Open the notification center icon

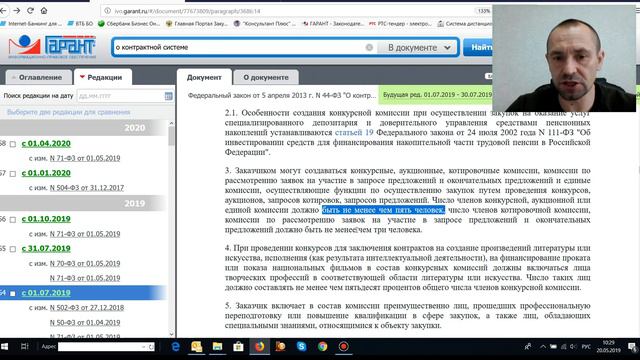pyautogui.click(x=632, y=347)
